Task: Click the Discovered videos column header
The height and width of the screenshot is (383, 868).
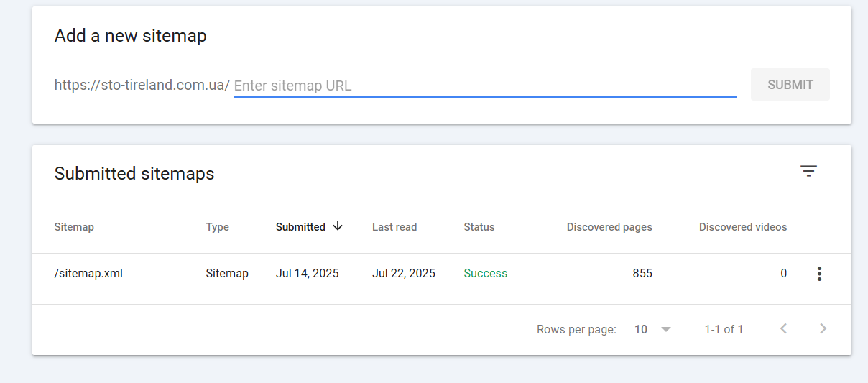Action: coord(743,227)
